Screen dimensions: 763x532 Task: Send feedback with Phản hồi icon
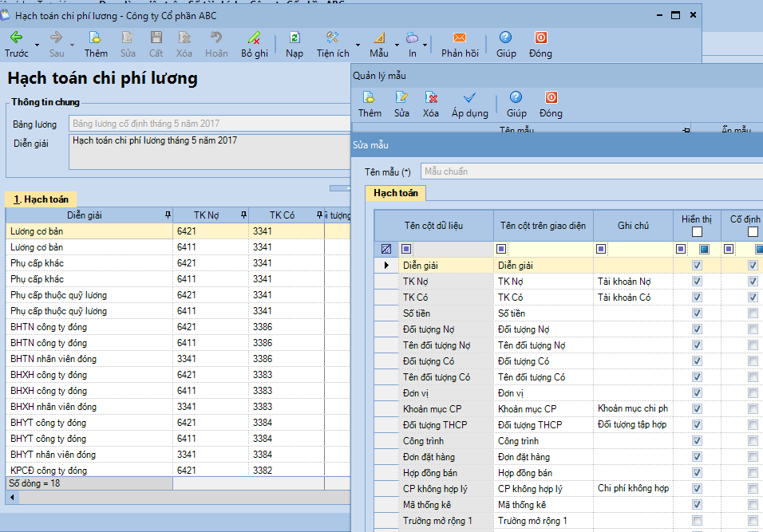(460, 37)
